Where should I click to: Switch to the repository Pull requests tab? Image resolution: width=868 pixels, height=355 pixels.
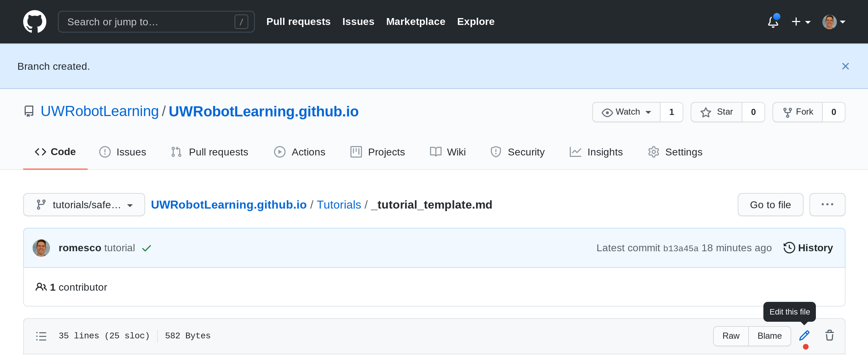(210, 152)
